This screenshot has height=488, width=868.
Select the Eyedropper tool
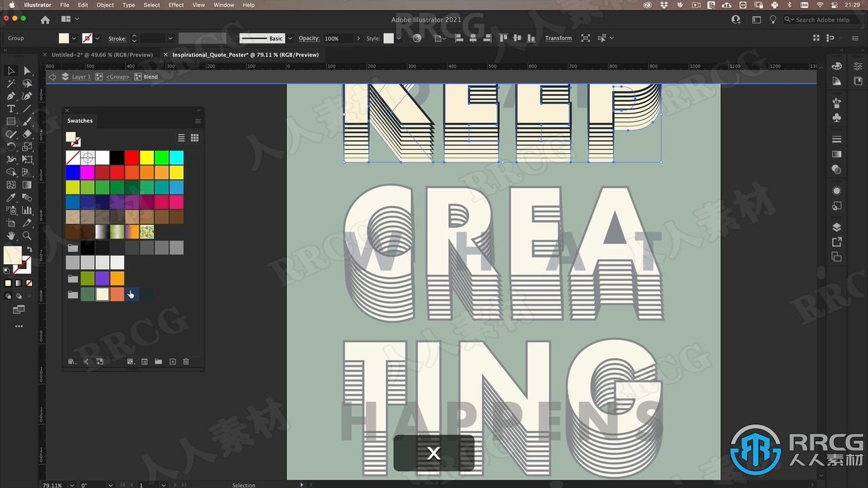pyautogui.click(x=11, y=197)
